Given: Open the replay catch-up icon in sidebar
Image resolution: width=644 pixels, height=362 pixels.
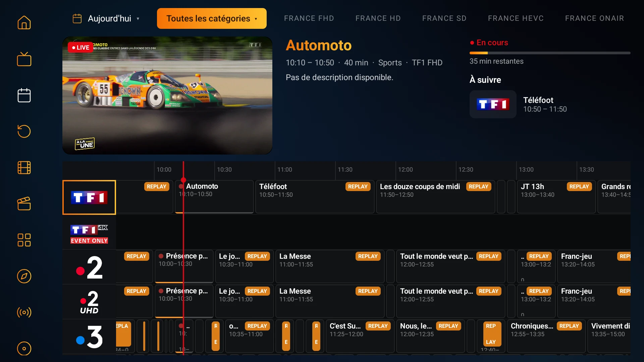Looking at the screenshot, I should pos(24,131).
